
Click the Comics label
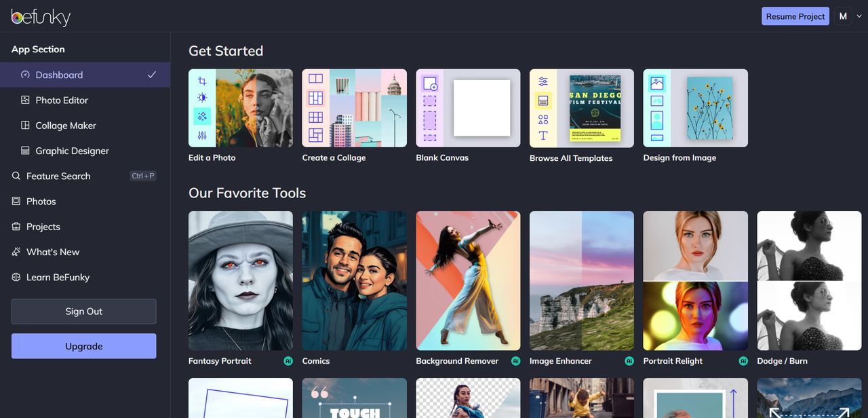[x=316, y=361]
